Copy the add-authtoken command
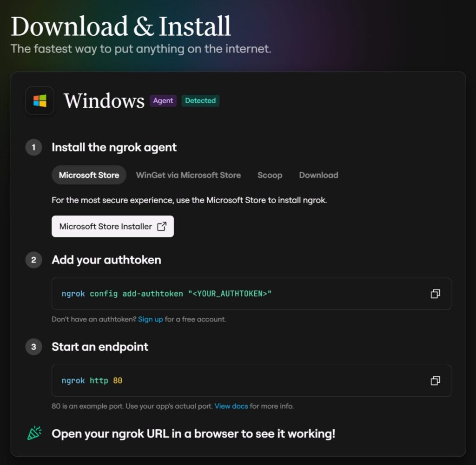This screenshot has width=476, height=465. tap(435, 294)
